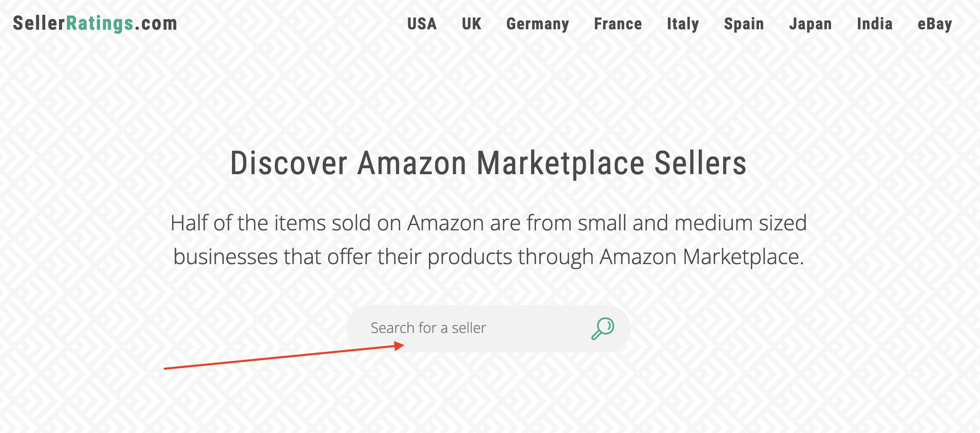980x433 pixels.
Task: Select Germany in the top navigation
Action: tap(538, 24)
